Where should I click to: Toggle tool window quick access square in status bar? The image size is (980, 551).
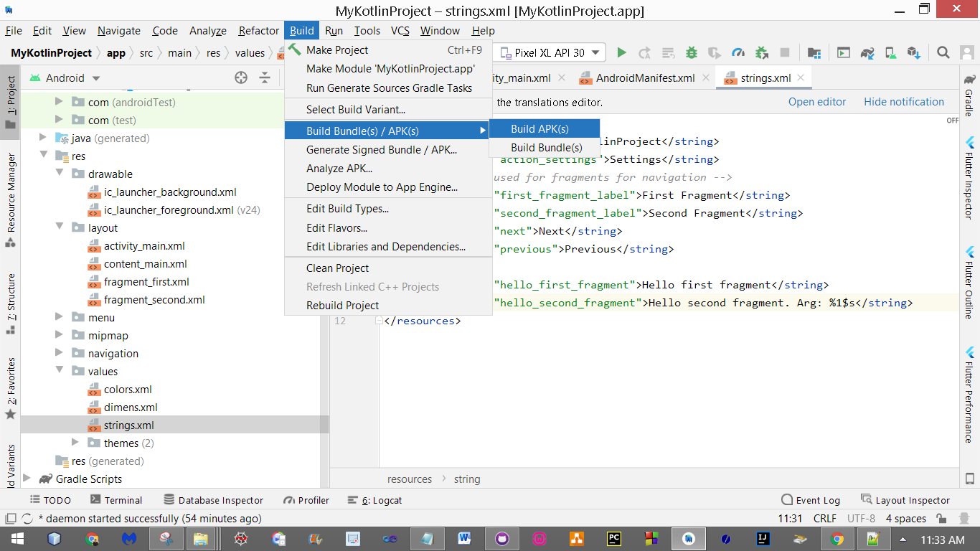click(x=10, y=519)
